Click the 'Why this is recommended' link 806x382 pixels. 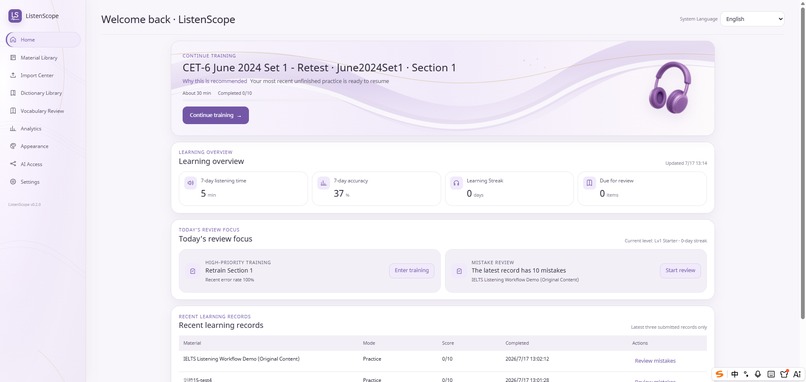[214, 81]
